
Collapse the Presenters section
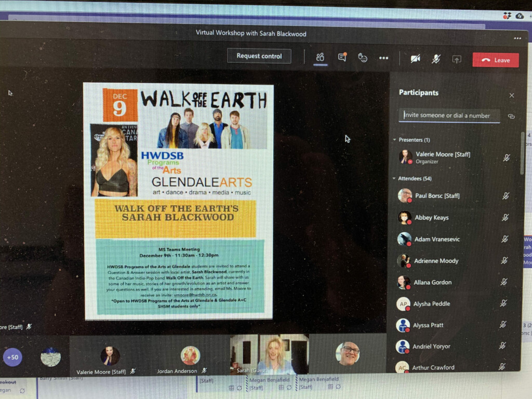395,140
